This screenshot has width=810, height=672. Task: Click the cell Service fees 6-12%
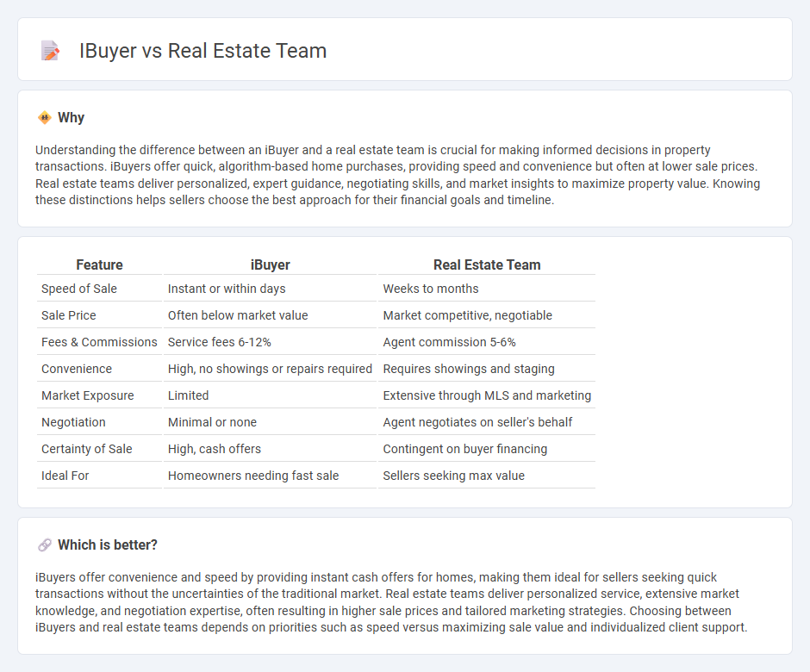220,342
